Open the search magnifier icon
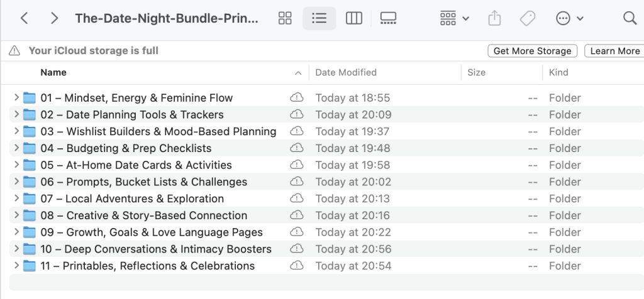Screen dimensions: 644x299 point(630,18)
